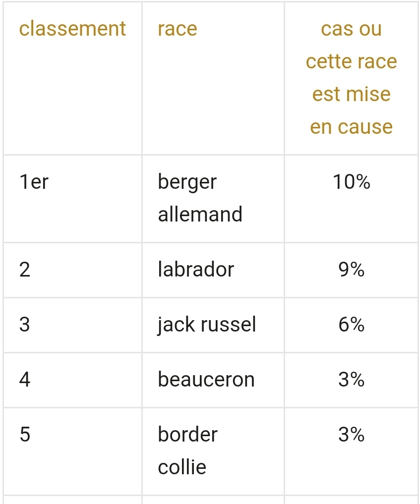The width and height of the screenshot is (420, 504).
Task: Click the word 'berger' in first row
Action: (x=187, y=182)
